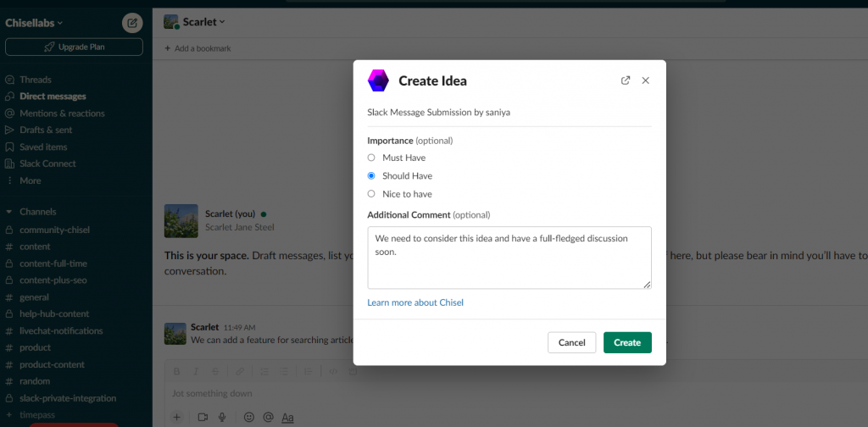Click the Upgrade Plan button
868x427 pixels.
[75, 47]
